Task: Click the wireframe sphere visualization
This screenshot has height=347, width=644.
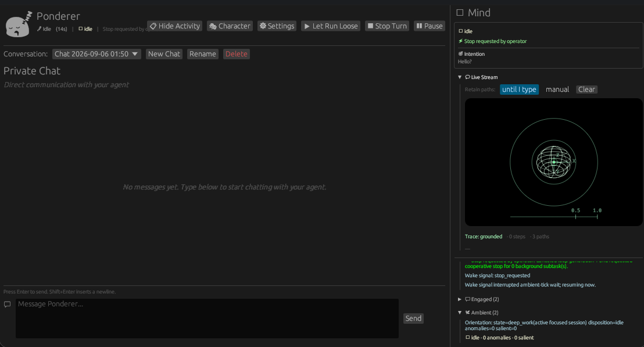Action: (554, 162)
